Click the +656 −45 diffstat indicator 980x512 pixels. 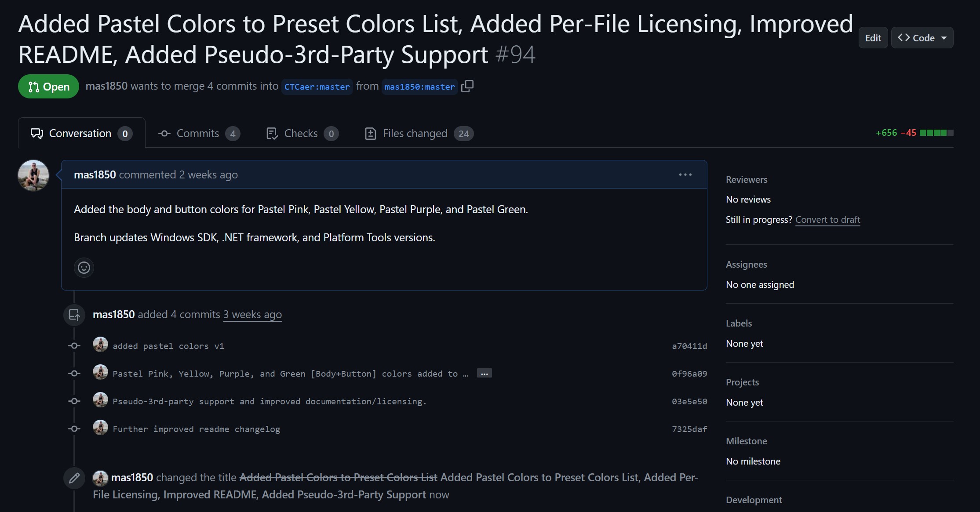(x=914, y=133)
